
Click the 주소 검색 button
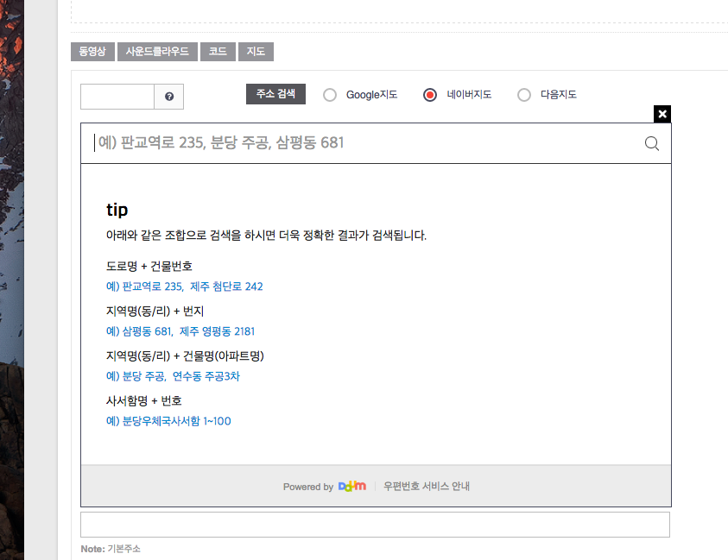(275, 94)
